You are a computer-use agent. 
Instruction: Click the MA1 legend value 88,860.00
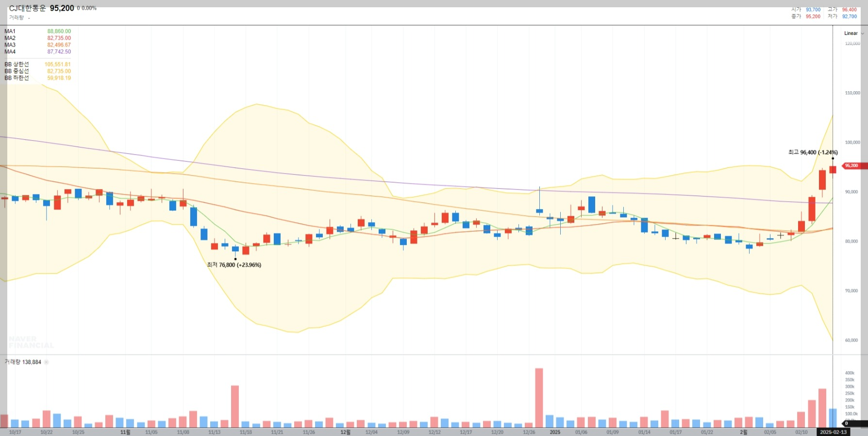pyautogui.click(x=59, y=32)
